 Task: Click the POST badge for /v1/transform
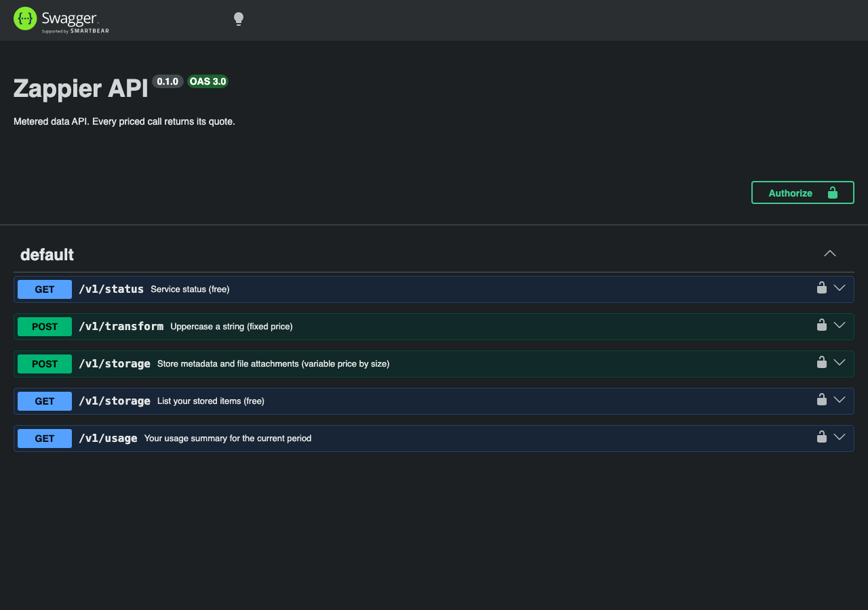45,327
